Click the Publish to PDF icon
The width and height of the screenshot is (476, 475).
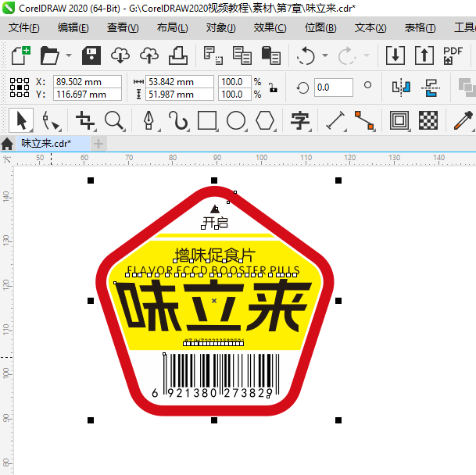(x=453, y=55)
